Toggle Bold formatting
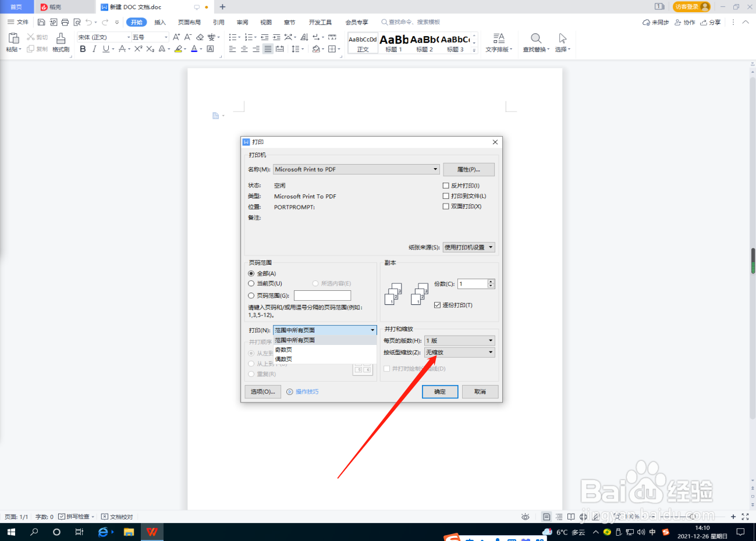Screen dimensions: 756x541 tap(83, 49)
